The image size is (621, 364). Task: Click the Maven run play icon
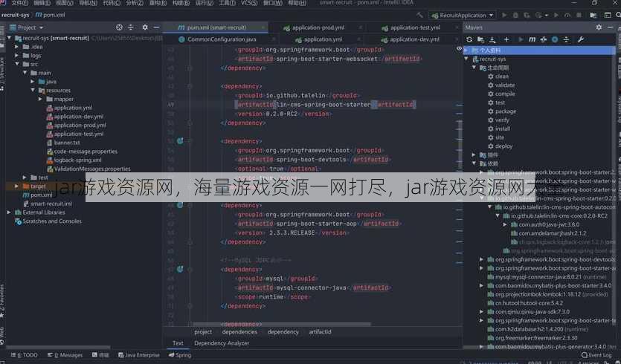click(521, 39)
